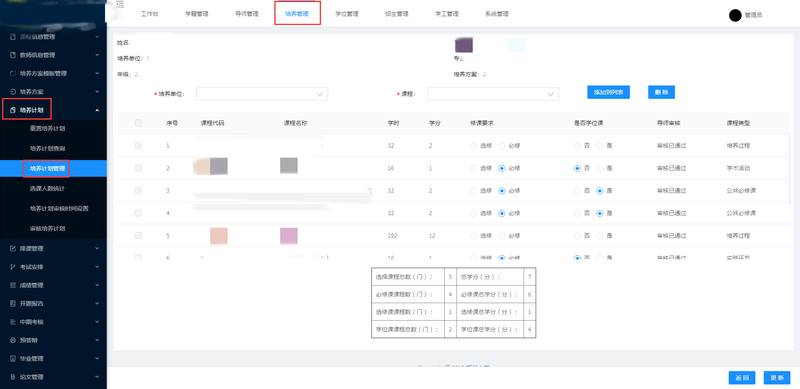800x389 pixels.
Task: Click the 考试安排 branch icon
Action: (x=13, y=267)
